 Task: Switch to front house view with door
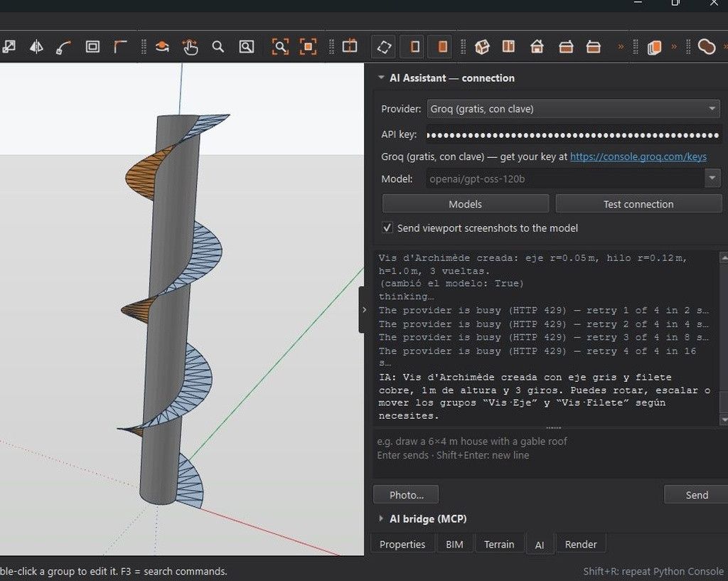[537, 46]
